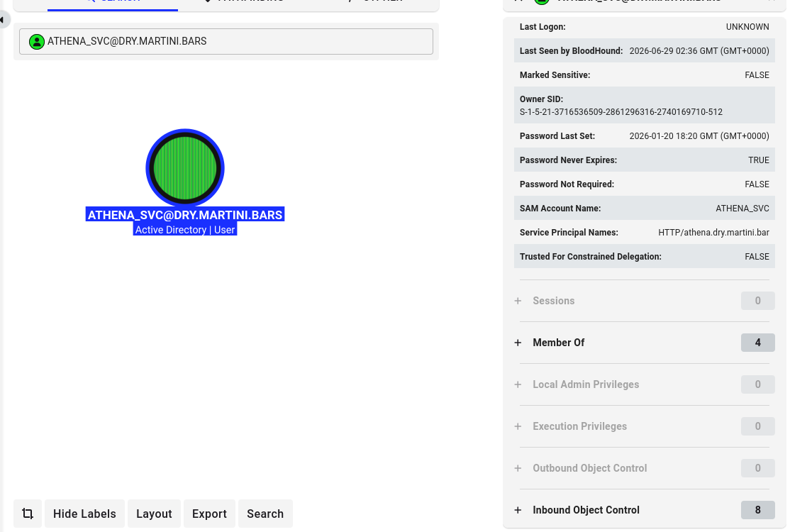
Task: Click the node search input field
Action: 226,41
